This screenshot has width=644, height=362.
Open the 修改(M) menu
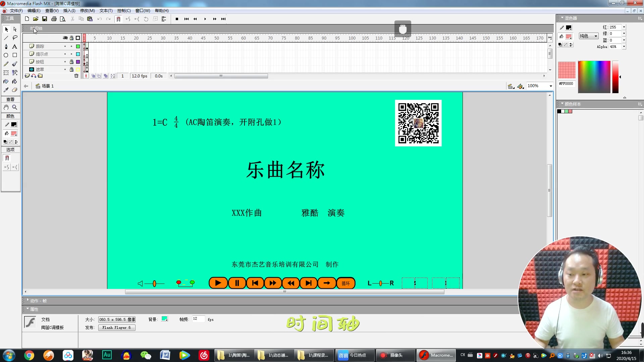[x=88, y=11]
